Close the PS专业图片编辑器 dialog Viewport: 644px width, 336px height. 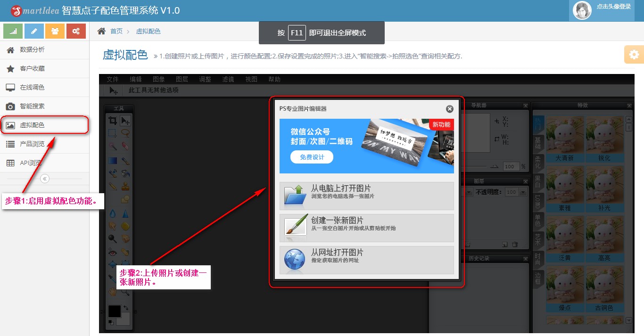click(449, 109)
